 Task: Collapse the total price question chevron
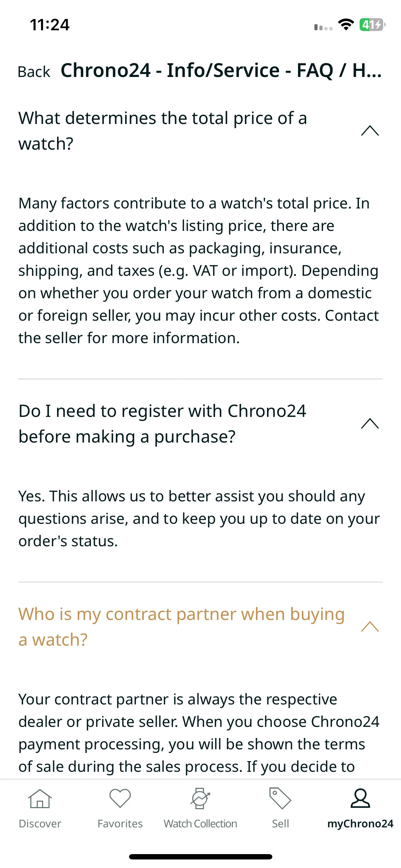pyautogui.click(x=370, y=131)
